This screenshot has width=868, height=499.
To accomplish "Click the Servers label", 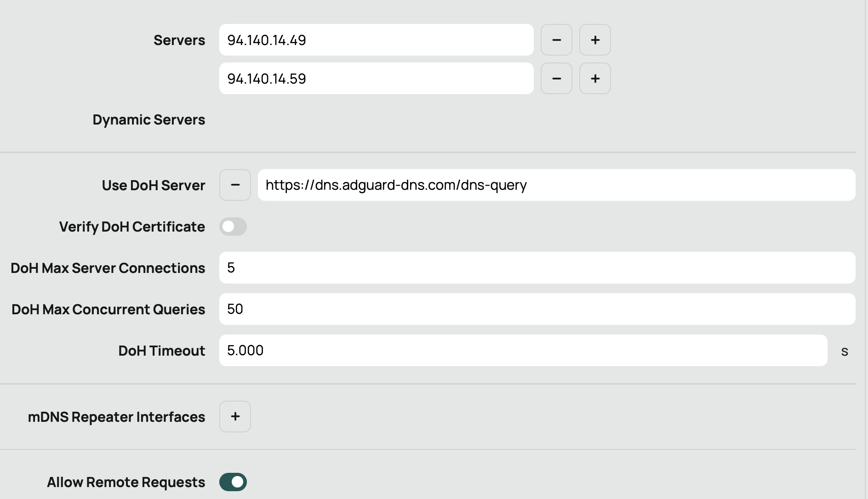I will click(x=179, y=40).
